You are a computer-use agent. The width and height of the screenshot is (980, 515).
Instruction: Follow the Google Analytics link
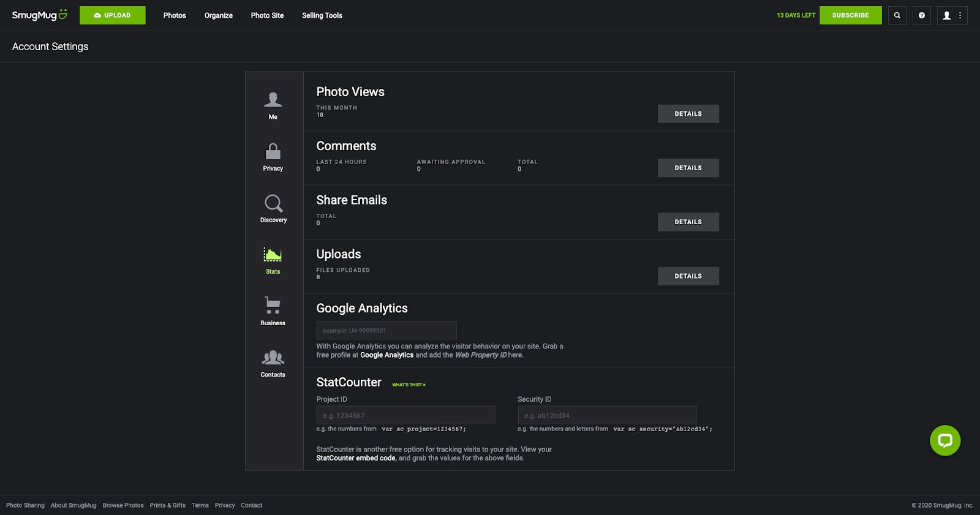[386, 355]
